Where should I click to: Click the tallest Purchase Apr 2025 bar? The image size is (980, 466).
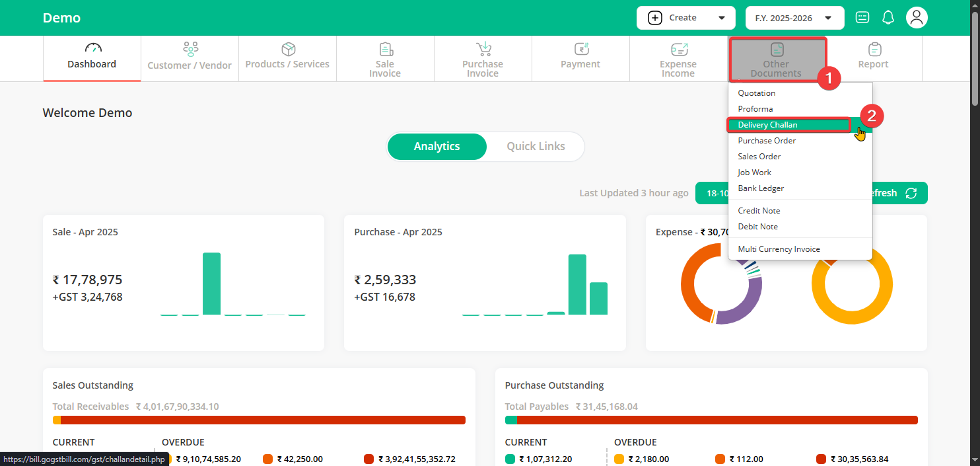click(x=577, y=285)
